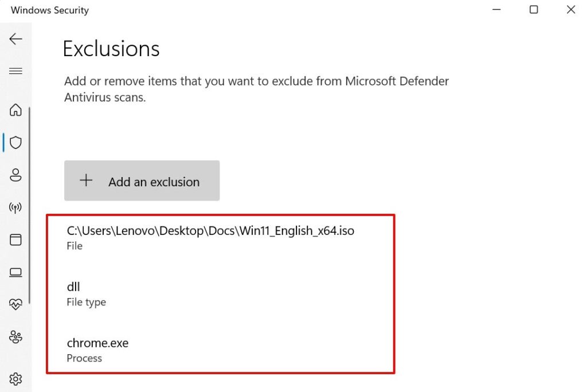Open Family options icon in sidebar
The image size is (587, 392).
(x=15, y=337)
